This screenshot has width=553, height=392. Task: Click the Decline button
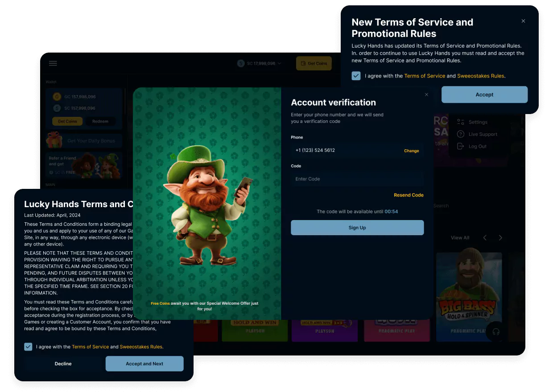63,364
